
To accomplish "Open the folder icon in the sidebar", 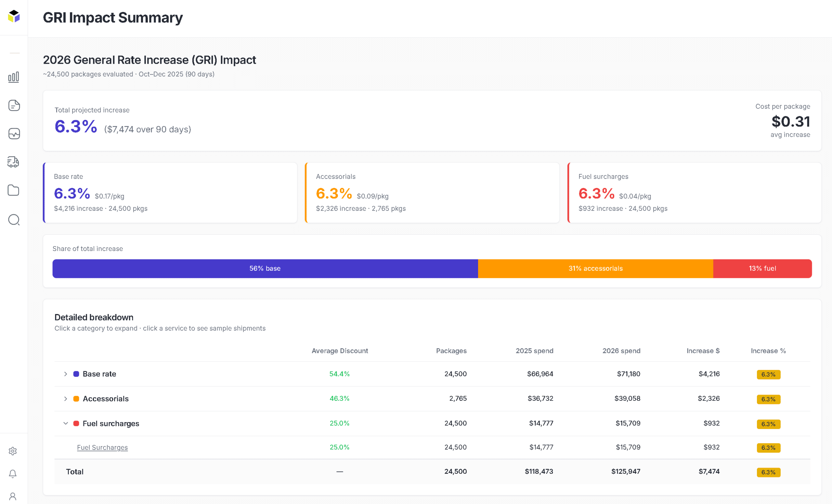I will click(14, 190).
